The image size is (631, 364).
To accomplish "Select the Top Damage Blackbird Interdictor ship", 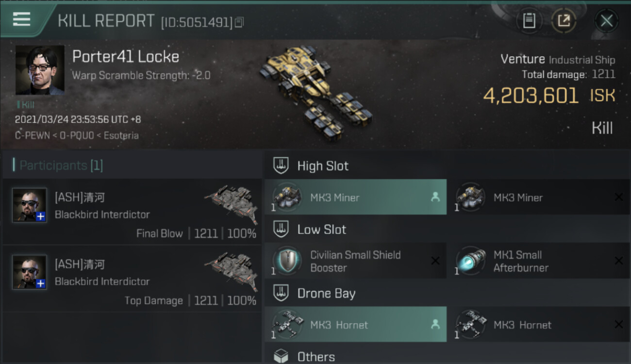I will tap(231, 271).
